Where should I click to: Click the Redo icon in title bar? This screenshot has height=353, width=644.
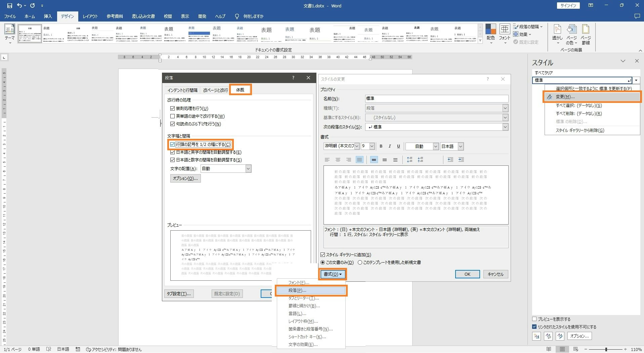tap(32, 6)
